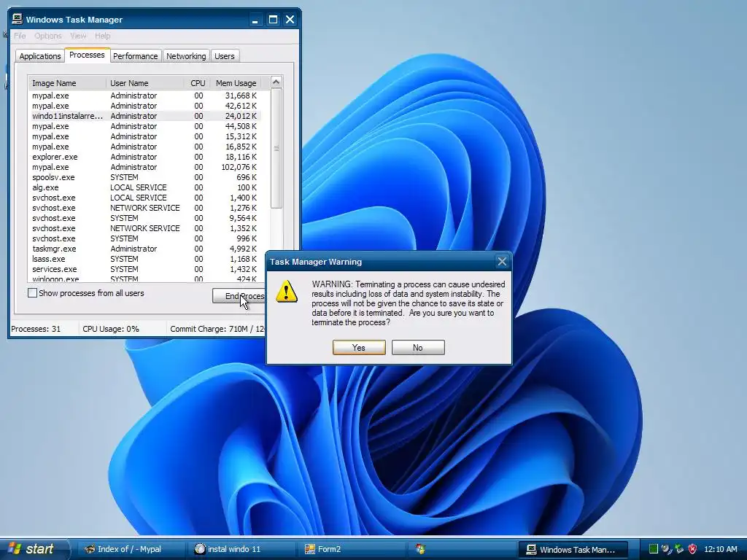Open the Help menu
The image size is (747, 560).
(102, 36)
